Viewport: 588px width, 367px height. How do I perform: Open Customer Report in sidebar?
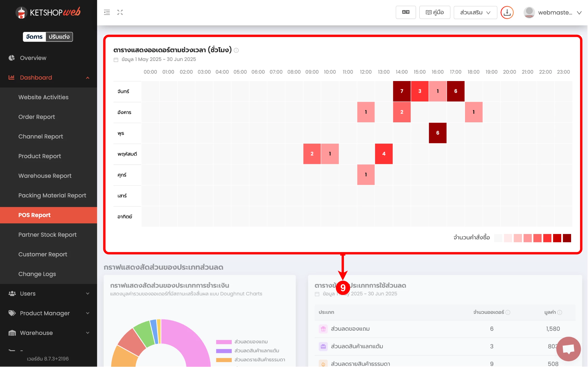(x=43, y=254)
